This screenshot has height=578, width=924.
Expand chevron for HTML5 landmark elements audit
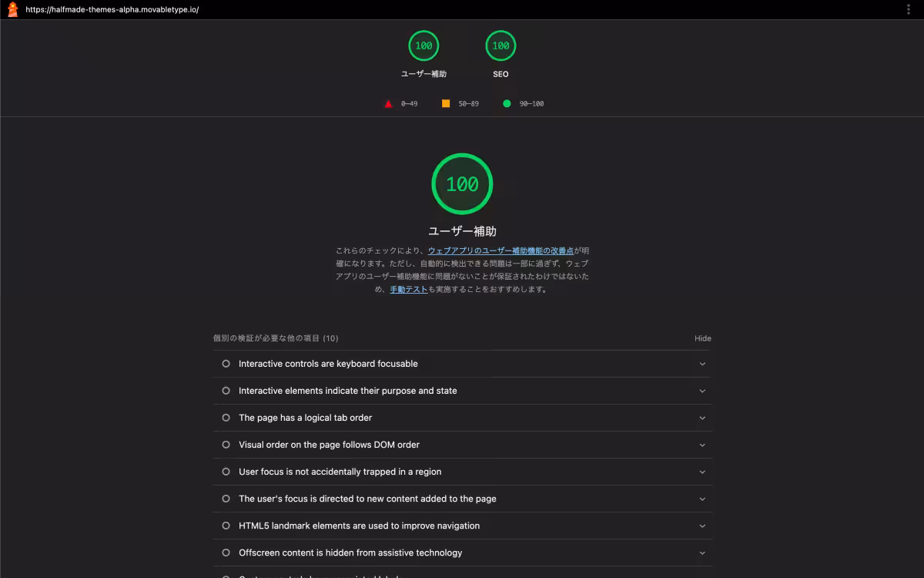[702, 526]
